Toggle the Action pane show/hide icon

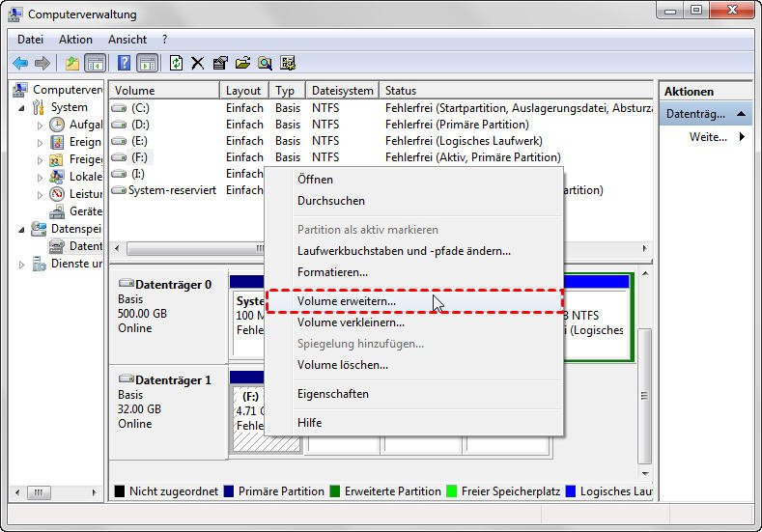tap(147, 63)
